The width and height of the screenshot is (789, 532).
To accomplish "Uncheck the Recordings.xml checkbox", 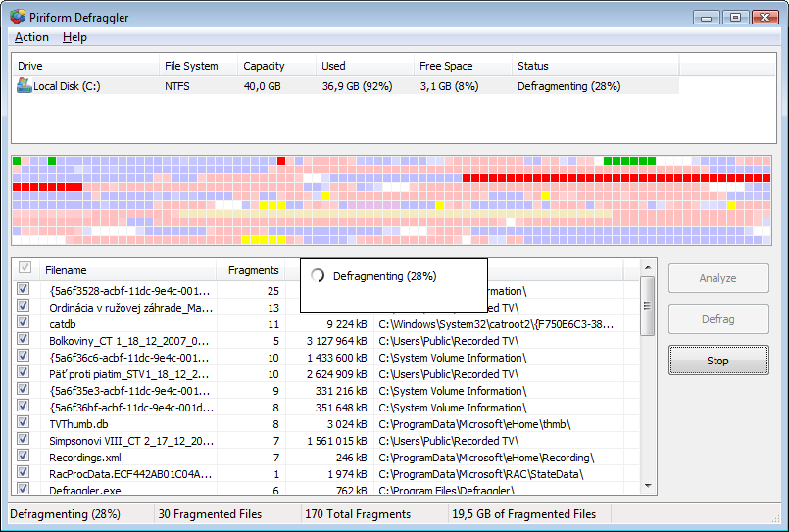I will [x=23, y=455].
